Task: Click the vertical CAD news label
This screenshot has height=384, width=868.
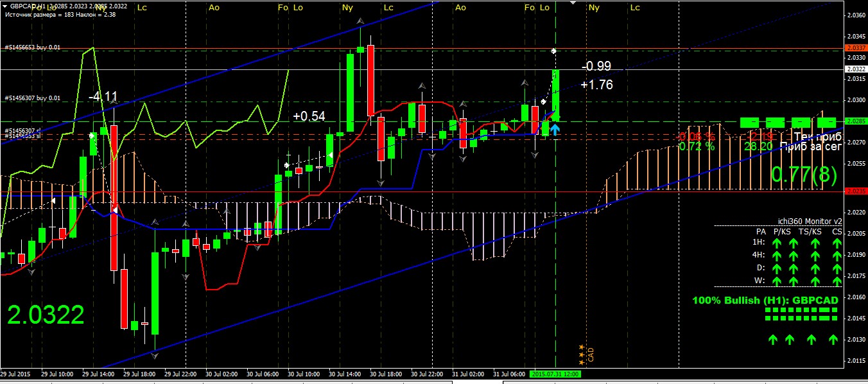Action: coord(591,354)
